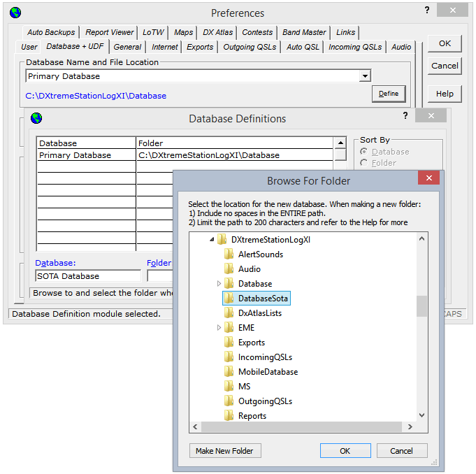Click the Help button in Preferences
Viewport: 476px width, 474px height.
[x=445, y=94]
